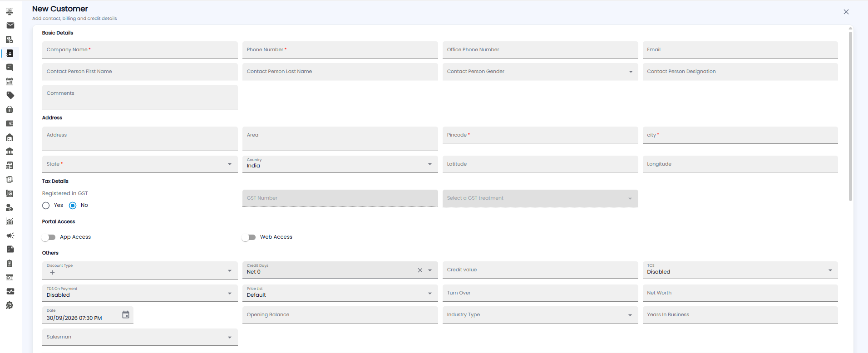Click the megaphone campaign sidebar icon
This screenshot has height=353, width=868.
pyautogui.click(x=10, y=235)
